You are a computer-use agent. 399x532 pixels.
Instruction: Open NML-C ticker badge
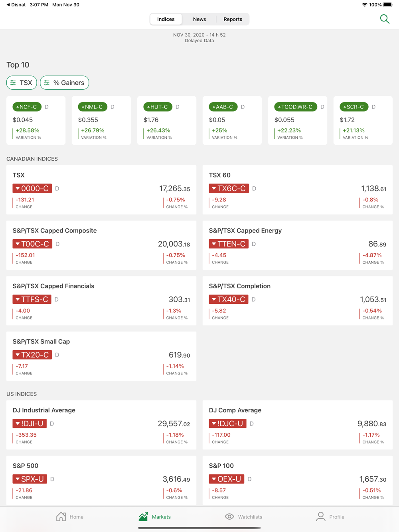93,107
